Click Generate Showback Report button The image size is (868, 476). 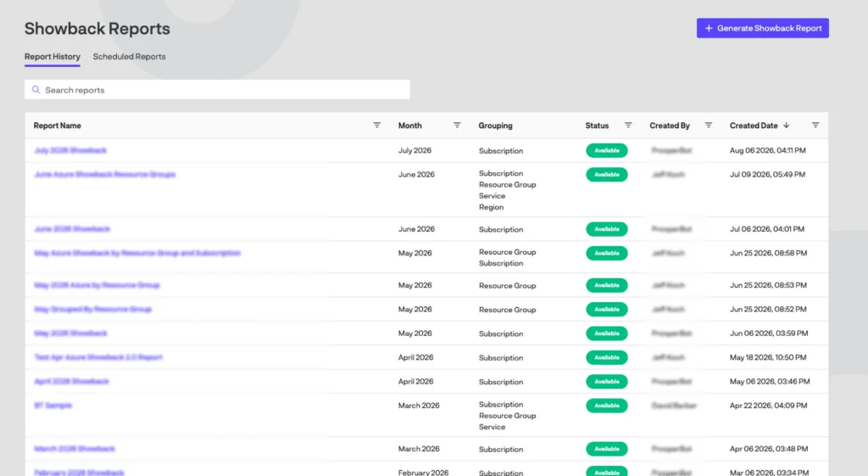(762, 28)
